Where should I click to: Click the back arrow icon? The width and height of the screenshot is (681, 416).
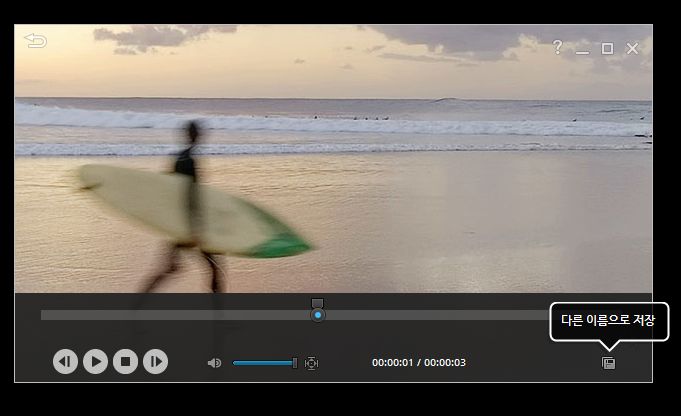pos(35,41)
